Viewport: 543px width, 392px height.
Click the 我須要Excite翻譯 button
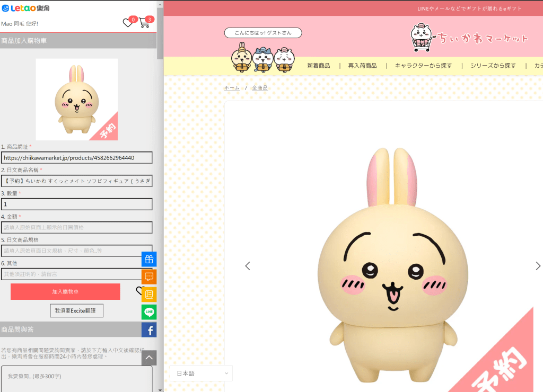point(77,310)
